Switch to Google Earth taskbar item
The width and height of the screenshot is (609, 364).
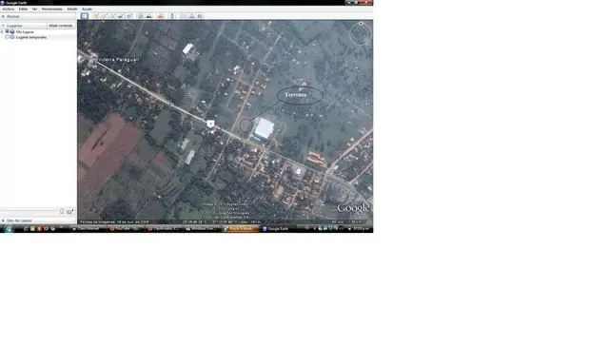tap(277, 228)
